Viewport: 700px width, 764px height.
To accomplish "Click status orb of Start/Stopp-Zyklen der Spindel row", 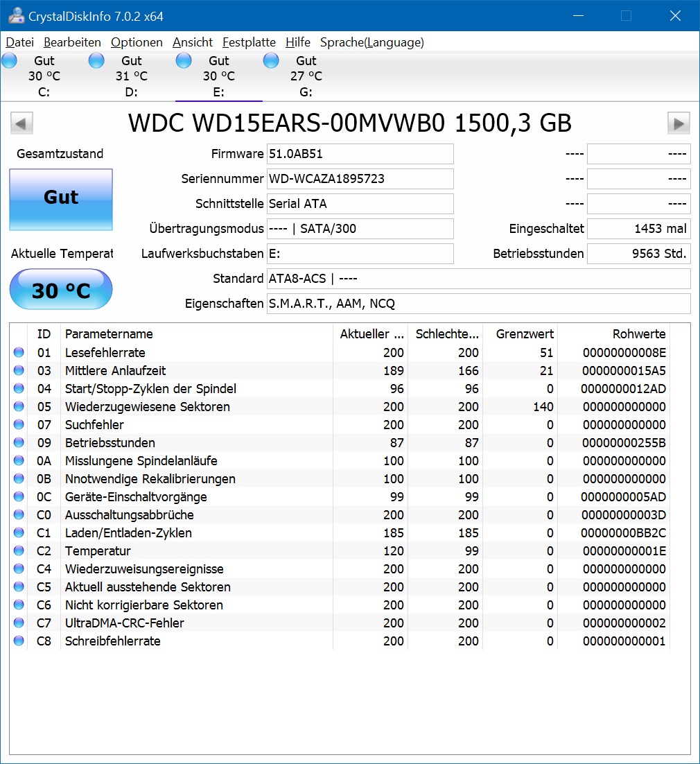I will [x=19, y=388].
